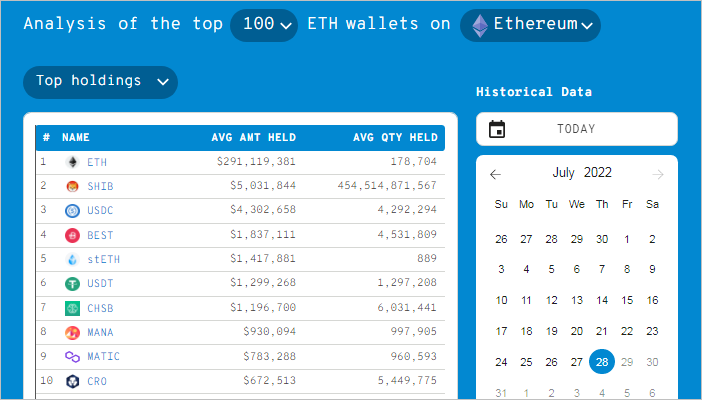Screen dimensions: 702x400
Task: Click the TODAY date input field
Action: click(576, 129)
